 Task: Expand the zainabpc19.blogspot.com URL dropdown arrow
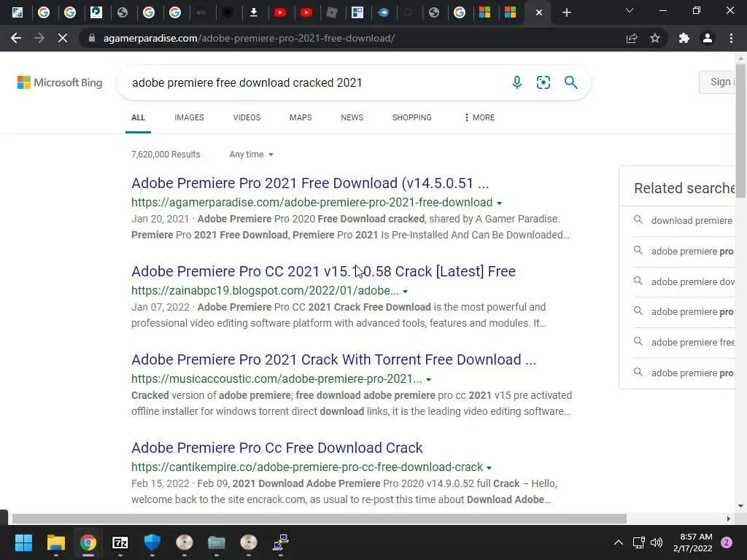click(405, 292)
